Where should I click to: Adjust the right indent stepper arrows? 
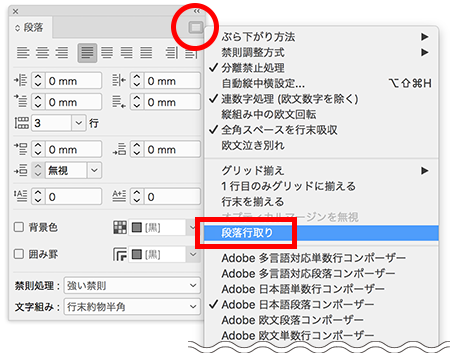(137, 81)
